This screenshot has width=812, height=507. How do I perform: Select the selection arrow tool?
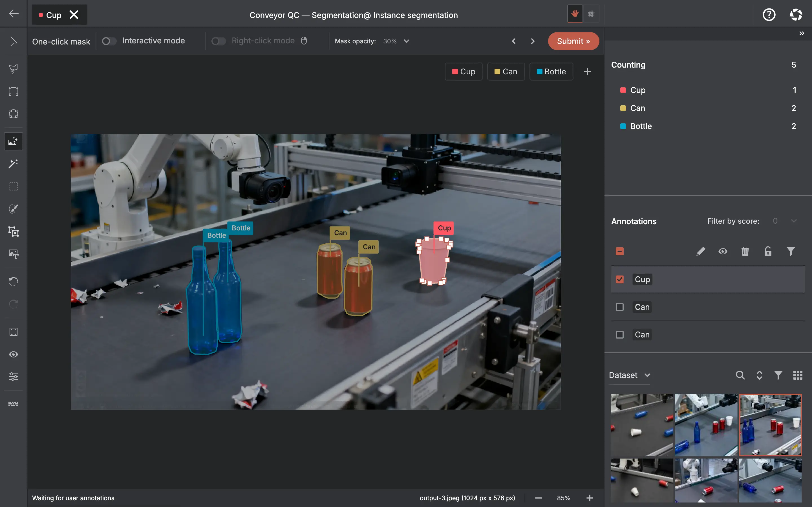pos(14,42)
